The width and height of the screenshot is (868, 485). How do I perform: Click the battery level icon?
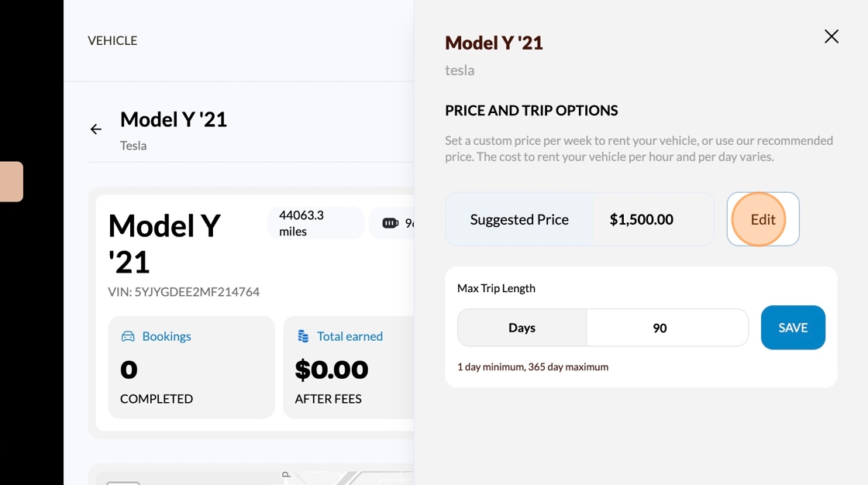(391, 223)
